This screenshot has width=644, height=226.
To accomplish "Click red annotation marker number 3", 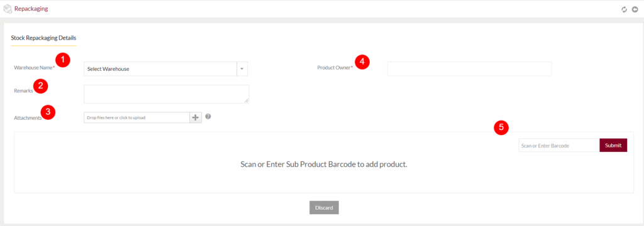I will (x=48, y=112).
